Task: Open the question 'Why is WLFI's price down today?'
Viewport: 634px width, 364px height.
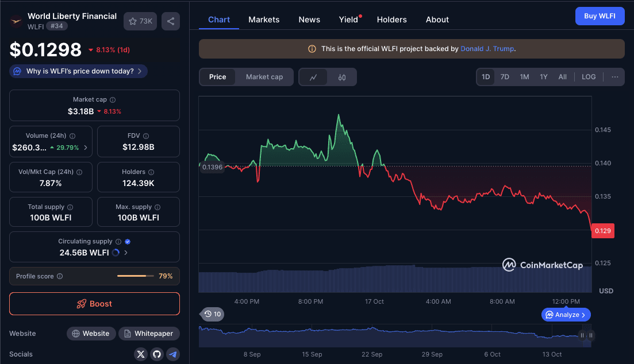Action: coord(78,71)
